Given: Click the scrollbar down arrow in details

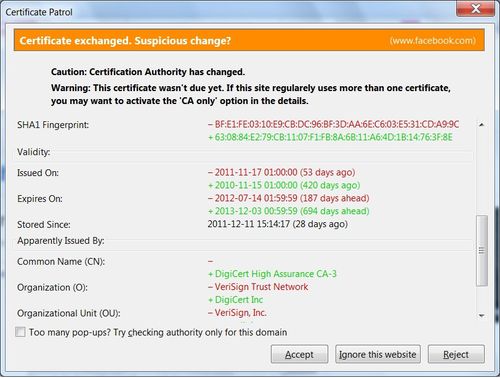Looking at the screenshot, I should point(481,315).
